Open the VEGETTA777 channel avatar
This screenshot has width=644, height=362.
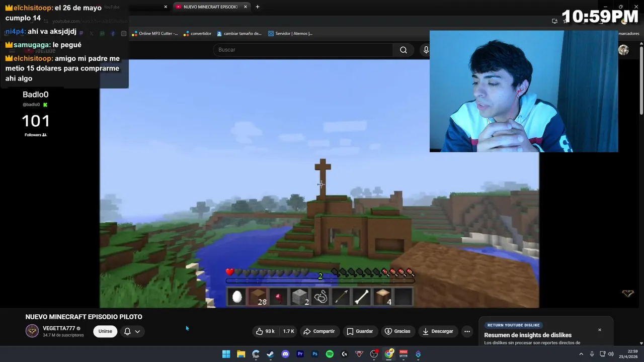[32, 331]
